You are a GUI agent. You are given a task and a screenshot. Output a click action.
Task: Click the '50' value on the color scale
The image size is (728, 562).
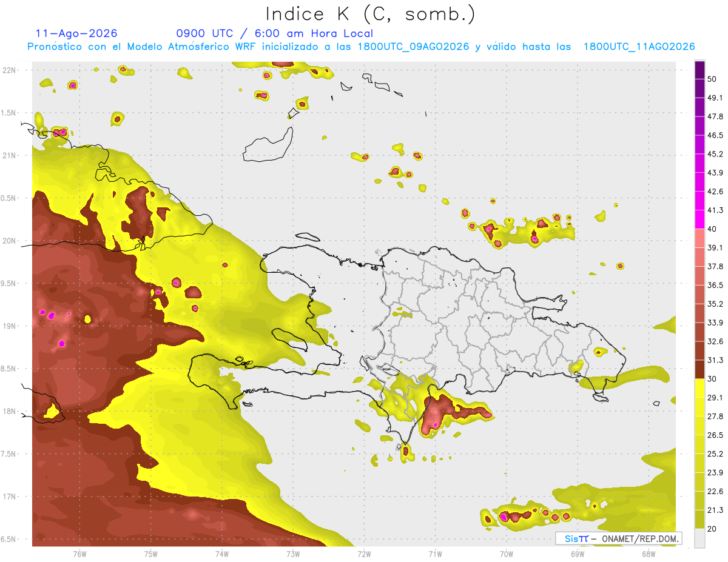(x=712, y=79)
